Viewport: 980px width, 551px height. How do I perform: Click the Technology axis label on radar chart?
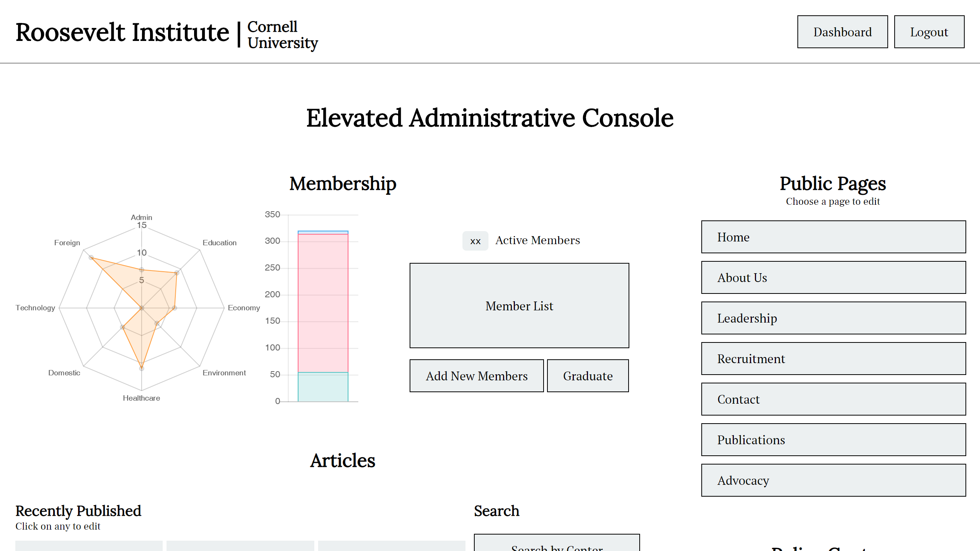coord(35,308)
